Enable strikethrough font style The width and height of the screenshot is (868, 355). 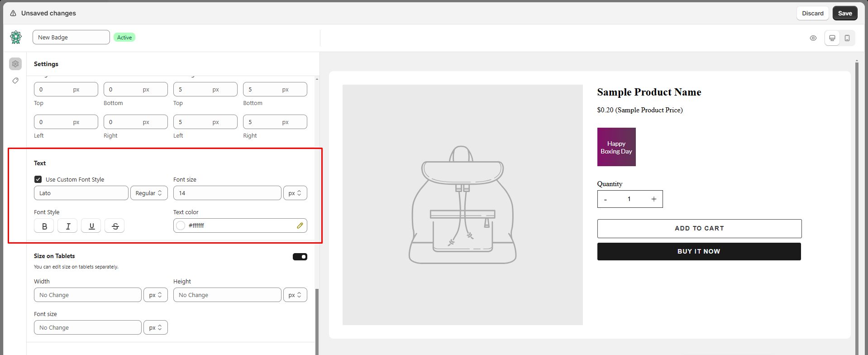114,226
